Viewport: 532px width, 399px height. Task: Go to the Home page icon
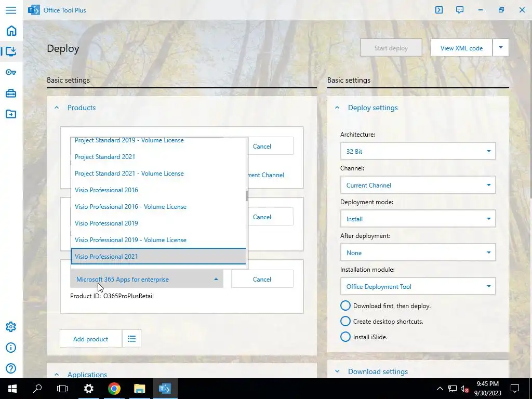pyautogui.click(x=11, y=31)
